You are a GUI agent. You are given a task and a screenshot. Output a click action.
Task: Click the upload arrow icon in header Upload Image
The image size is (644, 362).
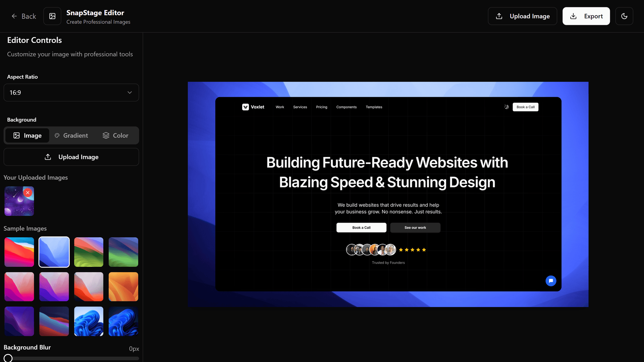click(499, 16)
